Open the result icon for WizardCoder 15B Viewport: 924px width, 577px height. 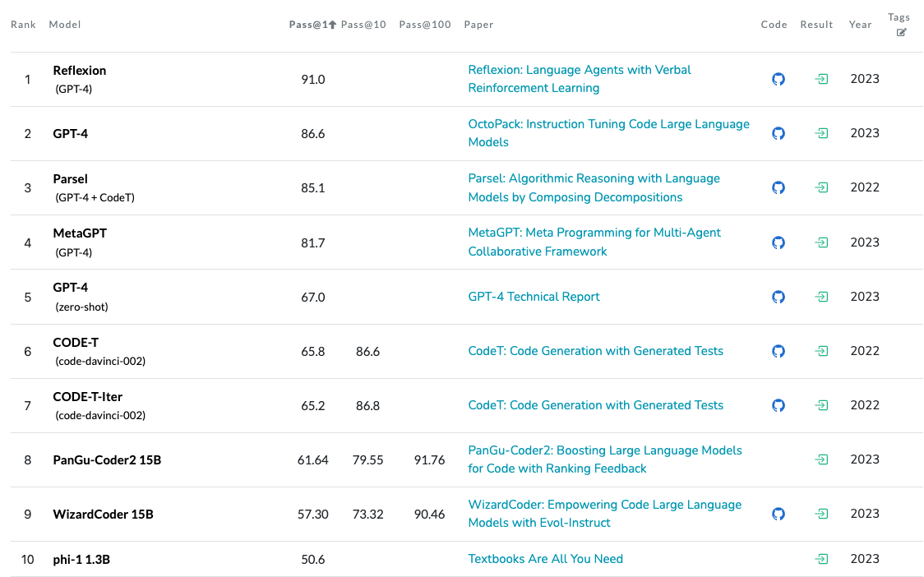pyautogui.click(x=821, y=514)
